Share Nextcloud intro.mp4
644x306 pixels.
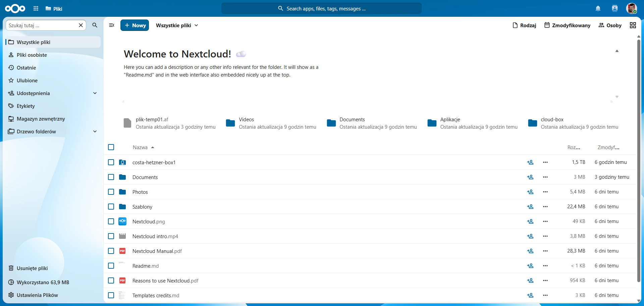(530, 236)
